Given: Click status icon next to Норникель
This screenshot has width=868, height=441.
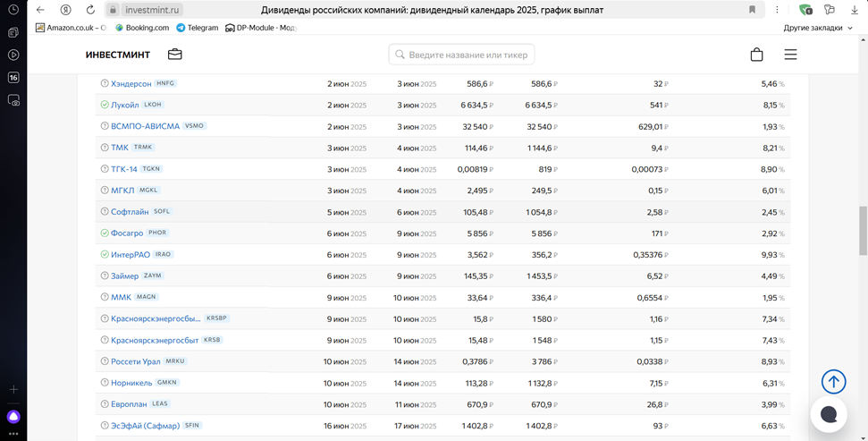Looking at the screenshot, I should 104,383.
